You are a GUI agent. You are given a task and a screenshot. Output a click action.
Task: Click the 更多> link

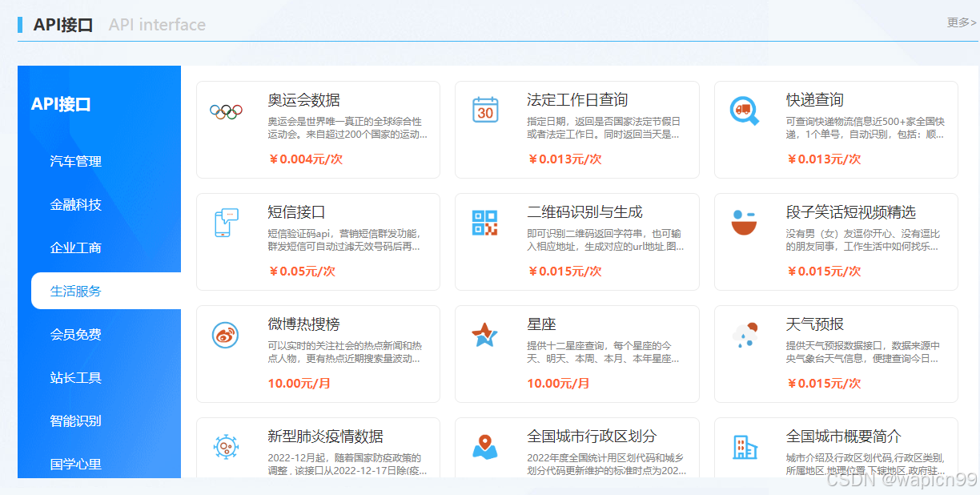click(x=962, y=22)
